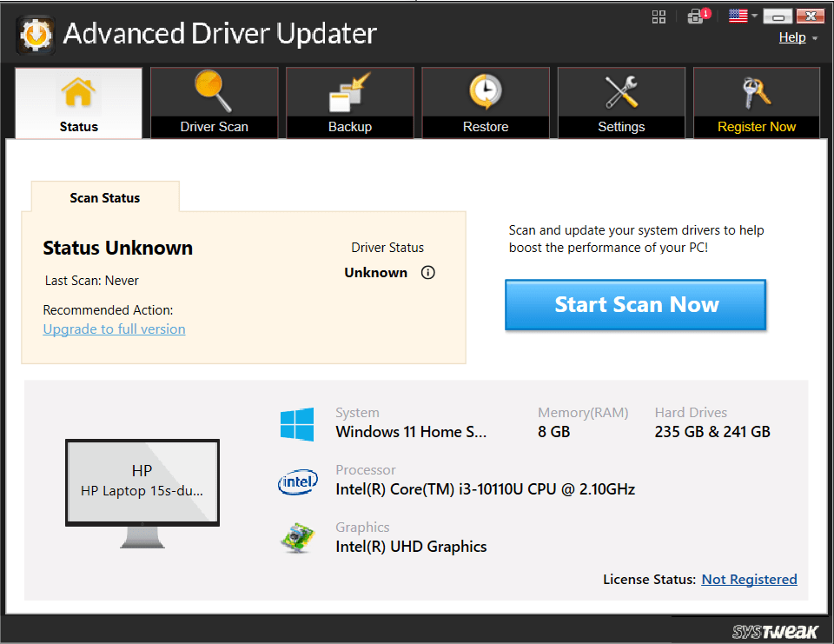The width and height of the screenshot is (834, 644).
Task: Click the Restore clock icon
Action: pos(485,91)
